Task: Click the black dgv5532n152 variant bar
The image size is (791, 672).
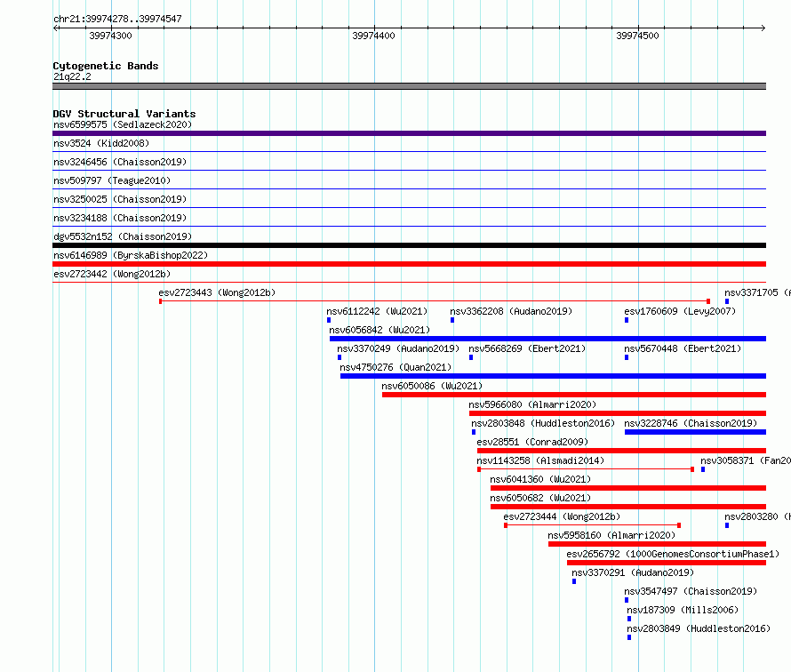Action: 409,245
